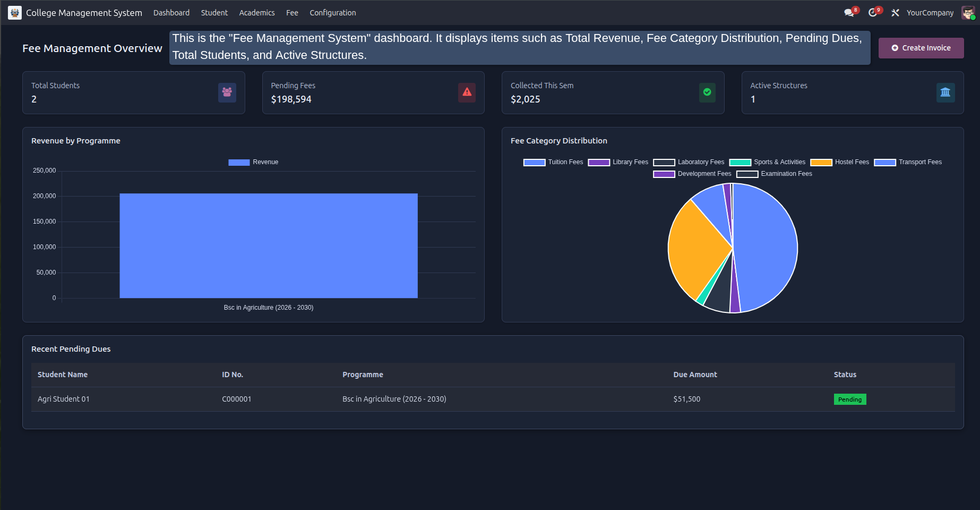This screenshot has height=510, width=980.
Task: Click the Pending Fees warning triangle icon
Action: 467,92
